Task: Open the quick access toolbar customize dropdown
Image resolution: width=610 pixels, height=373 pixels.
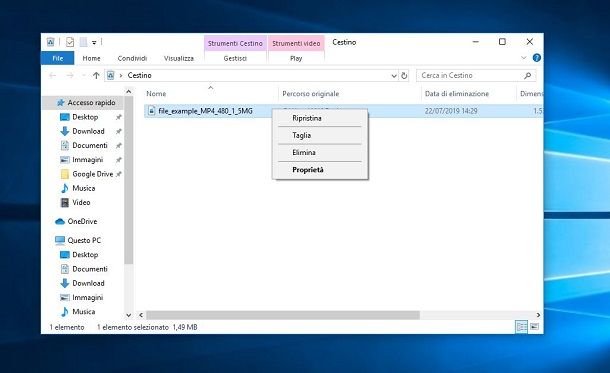Action: point(94,42)
